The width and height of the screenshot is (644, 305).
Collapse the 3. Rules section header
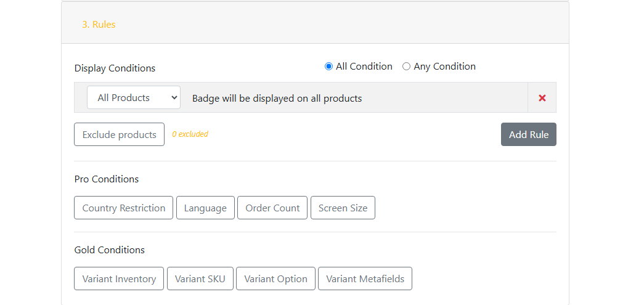[x=99, y=25]
